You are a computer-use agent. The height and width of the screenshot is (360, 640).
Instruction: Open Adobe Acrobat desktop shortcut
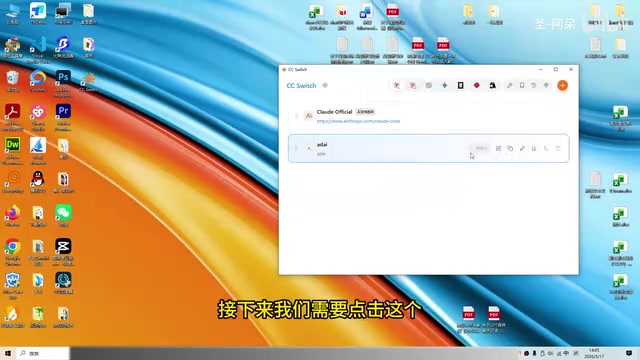pos(13,117)
